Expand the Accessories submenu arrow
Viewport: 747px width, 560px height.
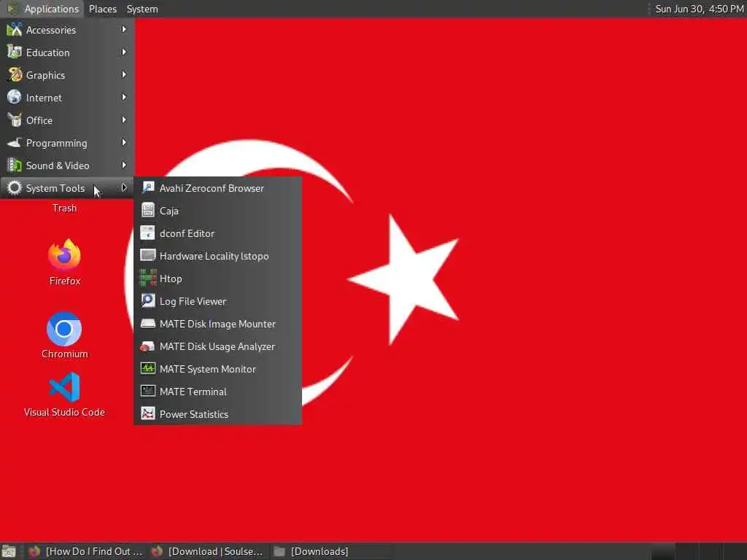coord(124,29)
